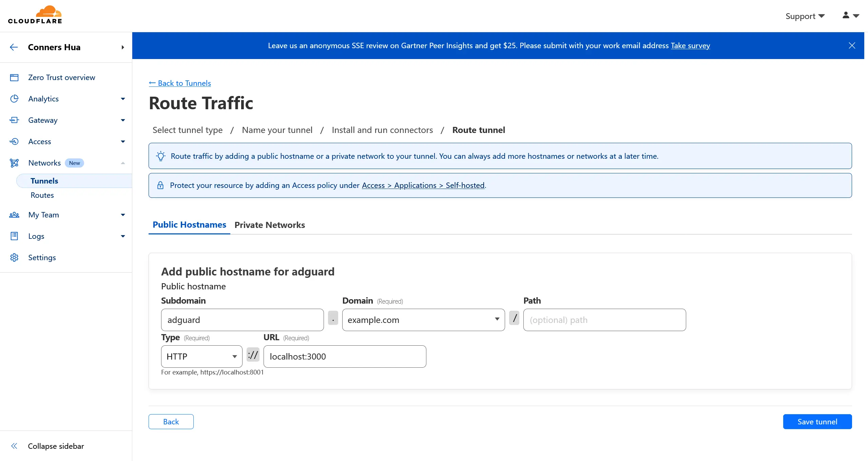Click Collapse sidebar label
Screen dimensions: 868x461
(56, 446)
